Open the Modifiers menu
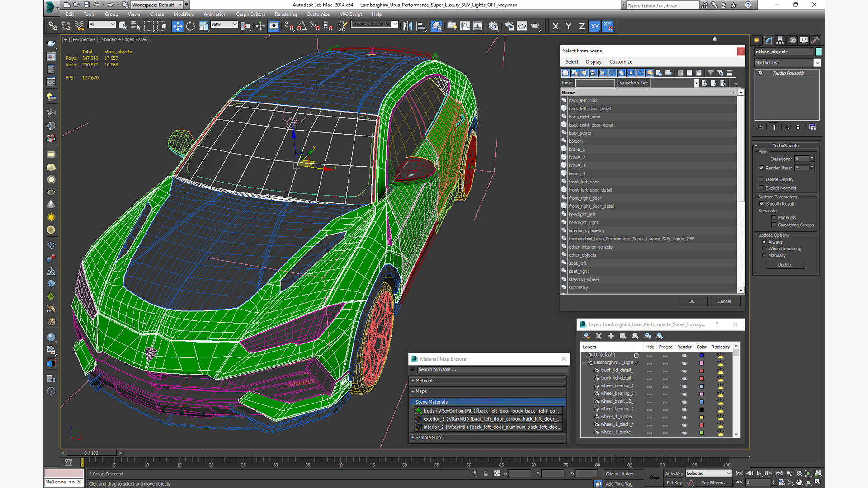868x488 pixels. coord(184,14)
